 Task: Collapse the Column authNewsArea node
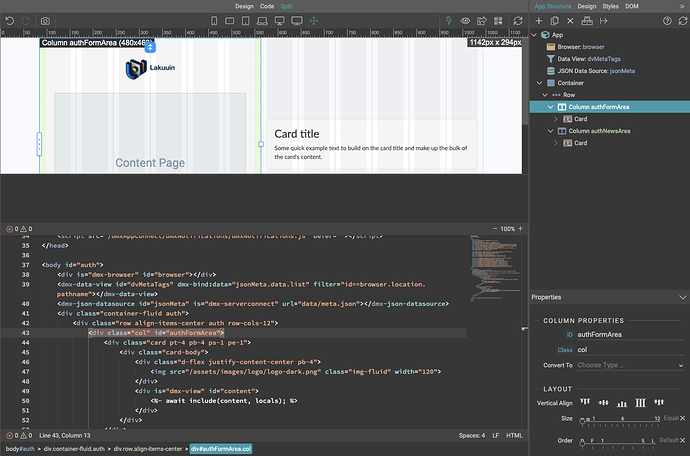point(550,131)
